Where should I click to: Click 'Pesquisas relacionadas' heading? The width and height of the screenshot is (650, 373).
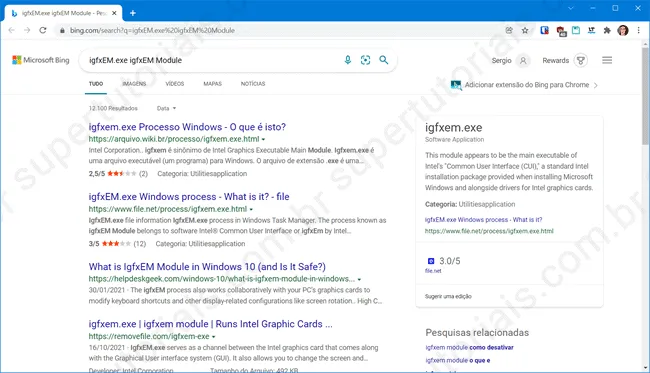tap(477, 332)
